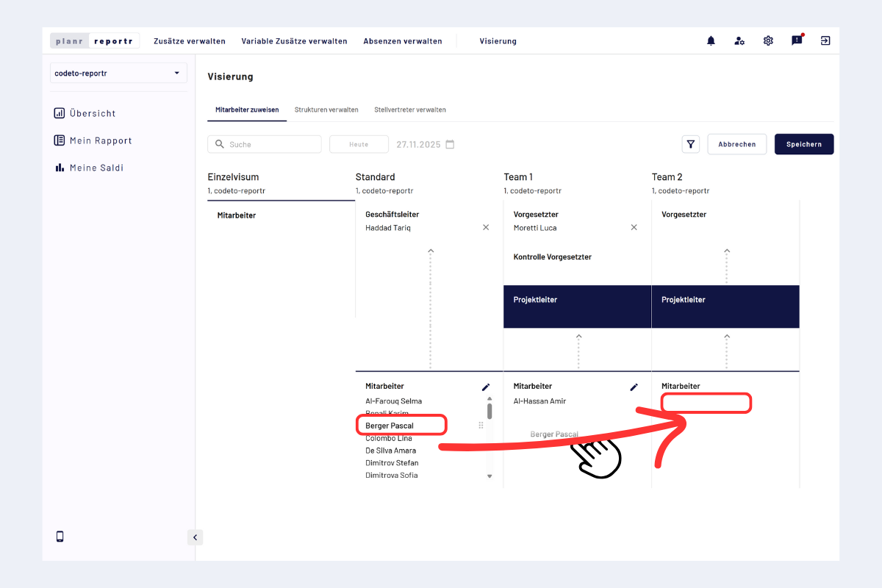Click the logout icon
This screenshot has width=882, height=588.
click(825, 41)
